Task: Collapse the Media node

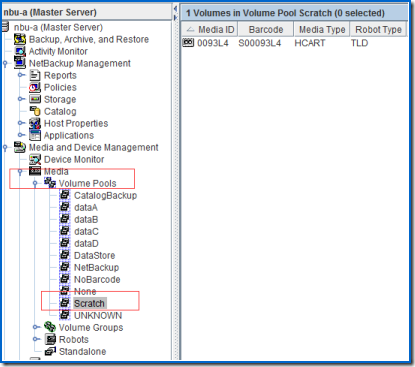Action: point(20,172)
